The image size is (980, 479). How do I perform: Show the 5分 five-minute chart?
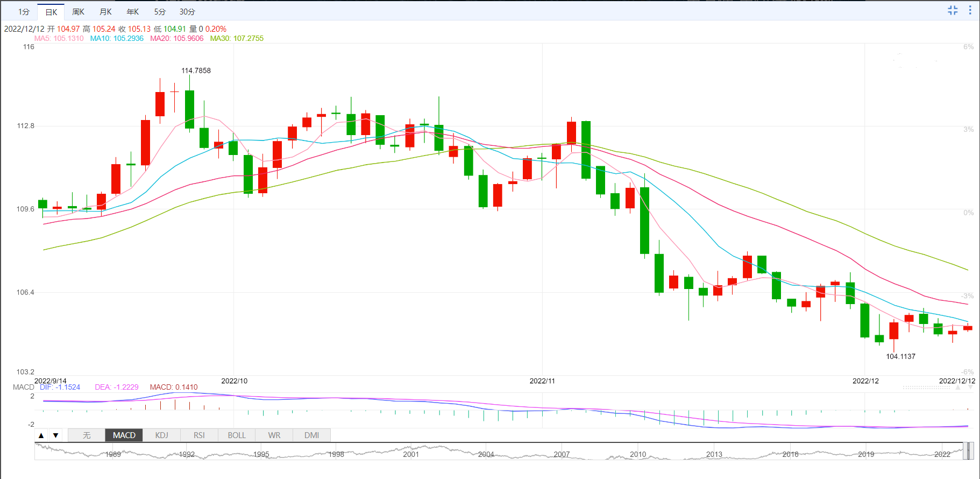tap(160, 12)
